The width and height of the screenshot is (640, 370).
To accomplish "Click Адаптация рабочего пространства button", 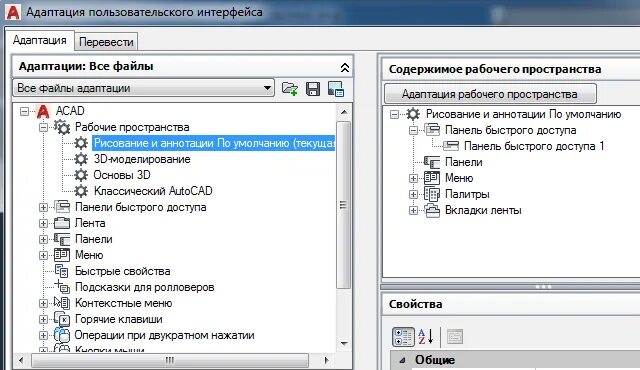I will [490, 94].
